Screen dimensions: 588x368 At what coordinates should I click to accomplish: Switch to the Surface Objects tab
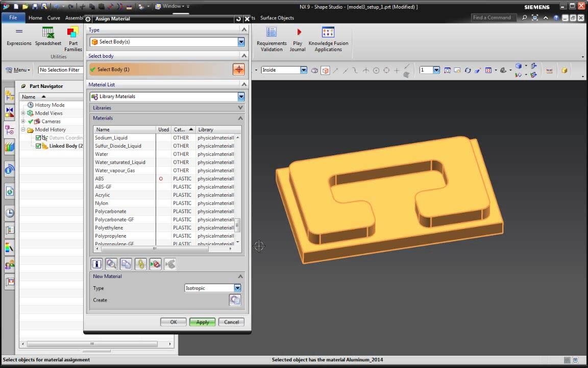click(277, 18)
